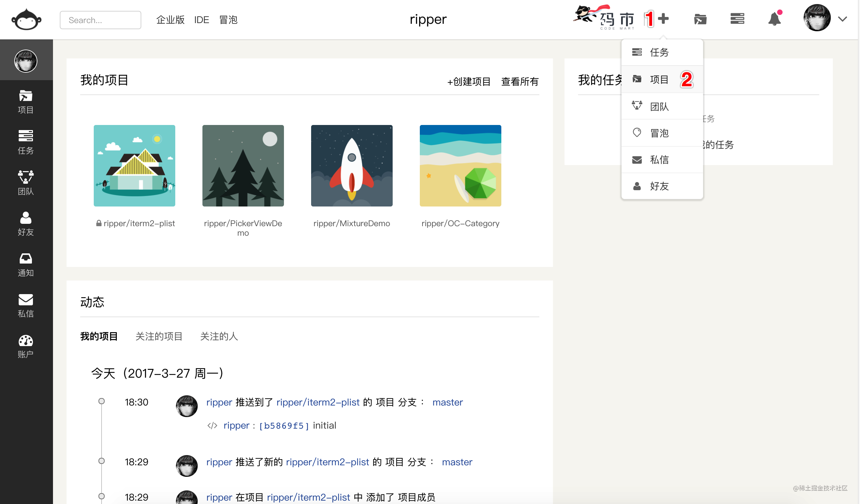The image size is (860, 504).
Task: Click the Search input field
Action: (x=100, y=20)
